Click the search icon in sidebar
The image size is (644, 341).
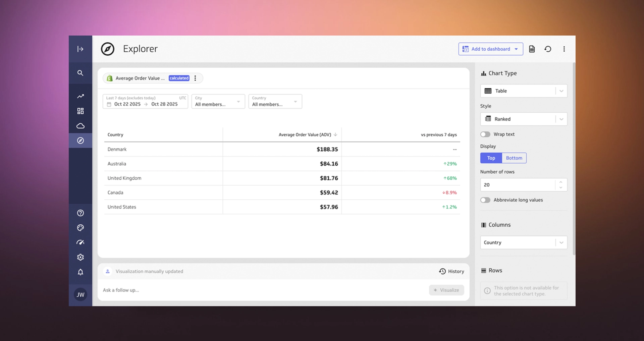(x=80, y=73)
